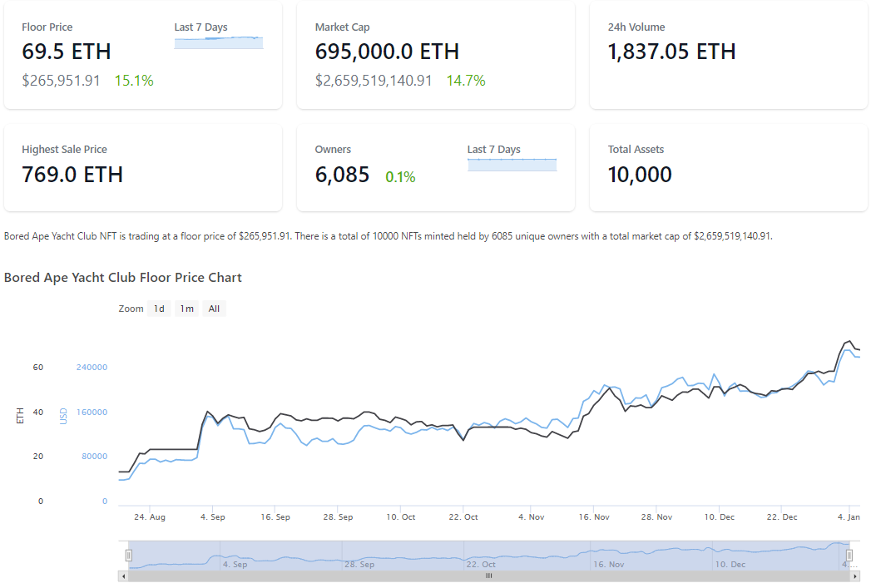The height and width of the screenshot is (588, 876).
Task: Click the Highest Sale Price card label
Action: click(x=64, y=149)
